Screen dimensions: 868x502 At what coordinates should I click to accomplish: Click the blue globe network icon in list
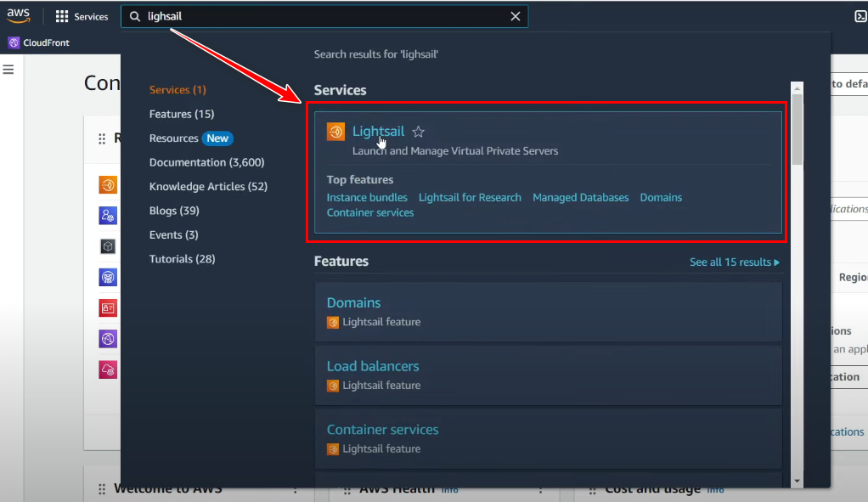pos(108,277)
